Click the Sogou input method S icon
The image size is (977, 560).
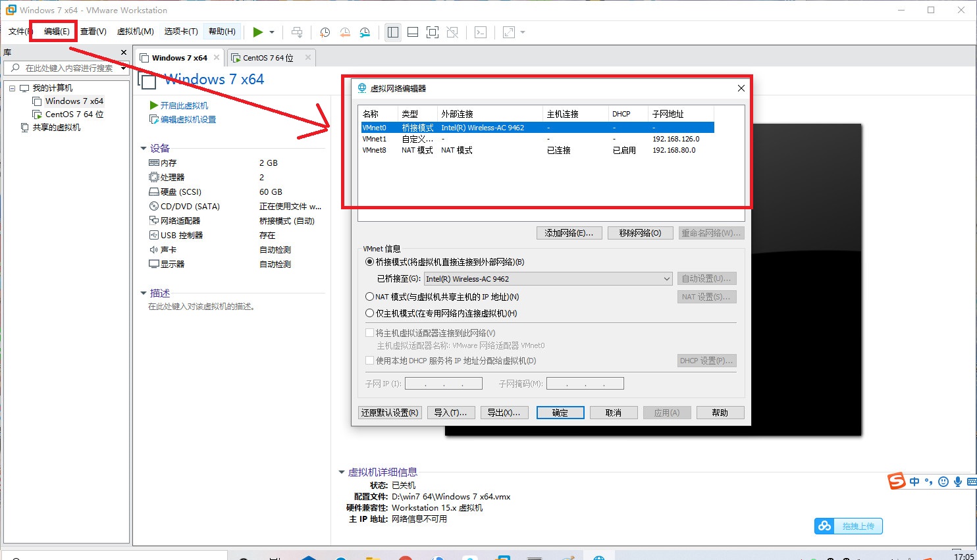click(897, 481)
